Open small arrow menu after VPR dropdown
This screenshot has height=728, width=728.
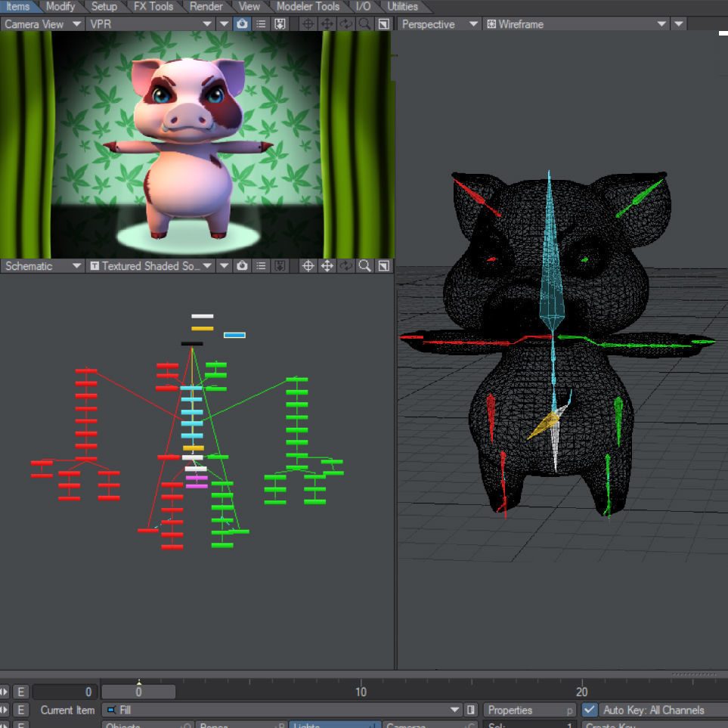click(225, 24)
